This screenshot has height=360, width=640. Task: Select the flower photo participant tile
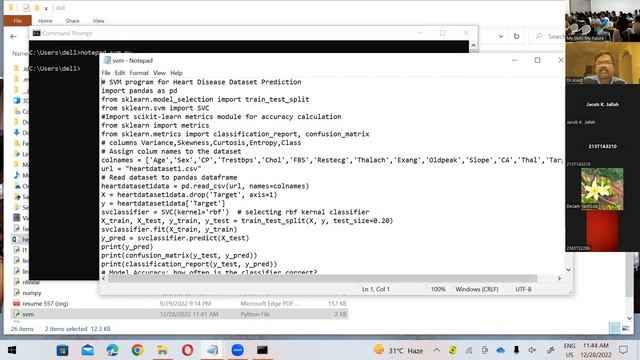(602, 189)
